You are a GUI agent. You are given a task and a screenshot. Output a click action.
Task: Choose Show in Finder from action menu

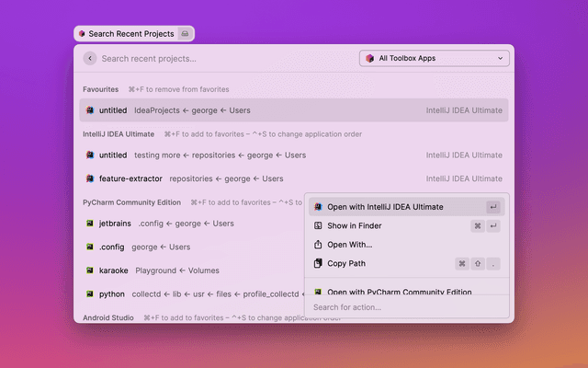[354, 225]
